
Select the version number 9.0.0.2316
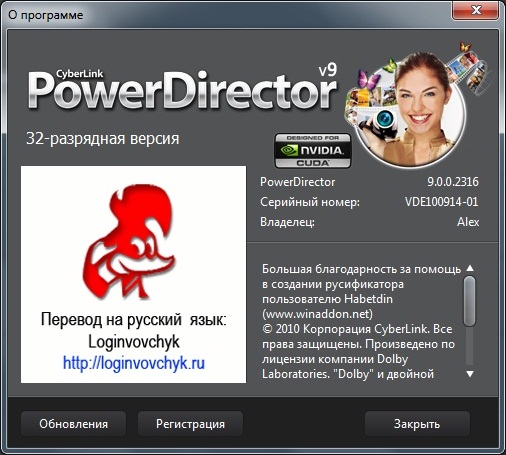453,182
